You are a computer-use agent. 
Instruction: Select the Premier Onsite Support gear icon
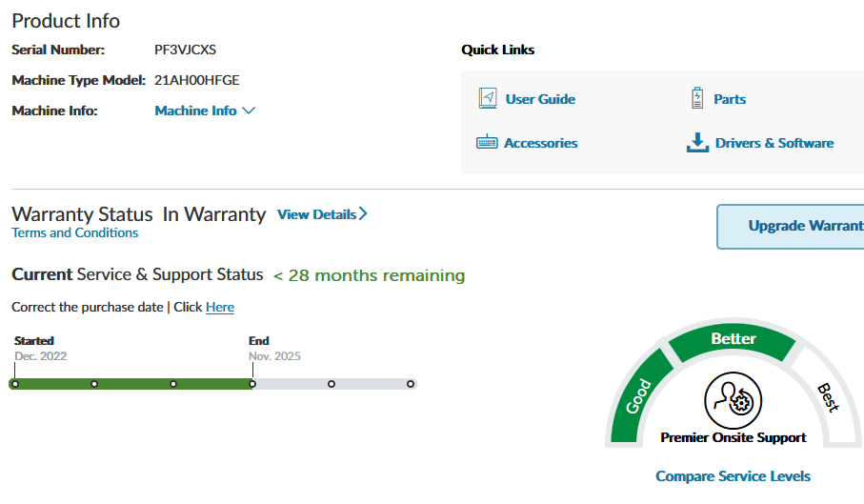click(733, 400)
